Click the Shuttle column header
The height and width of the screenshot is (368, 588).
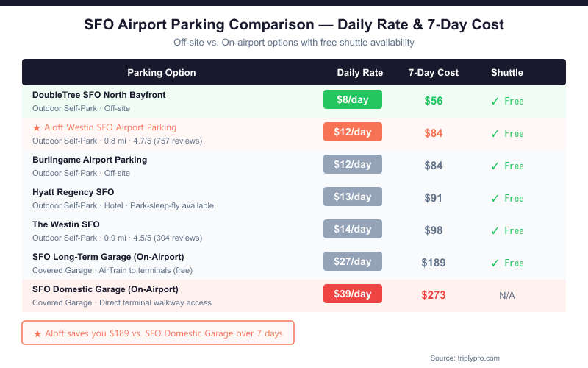click(x=507, y=72)
